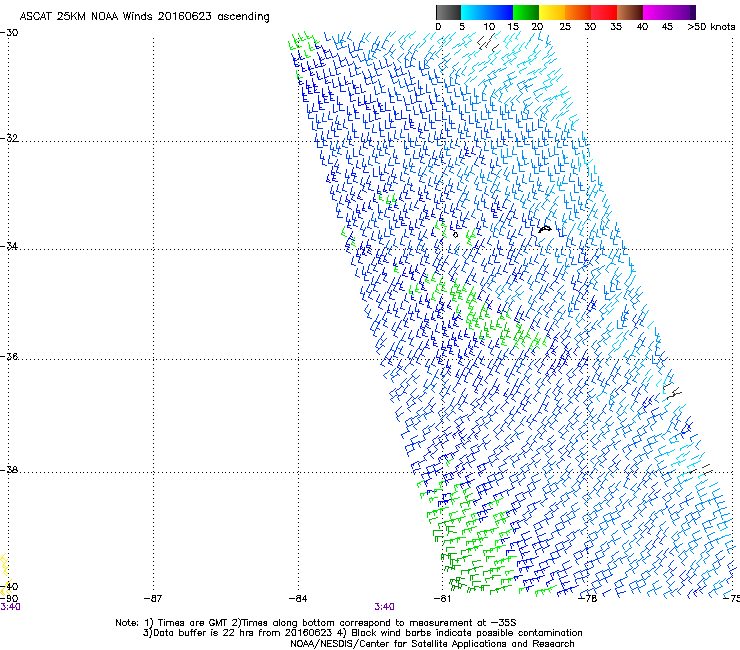
Task: Click the purple '3:40' time below '-90'
Action: (10, 607)
